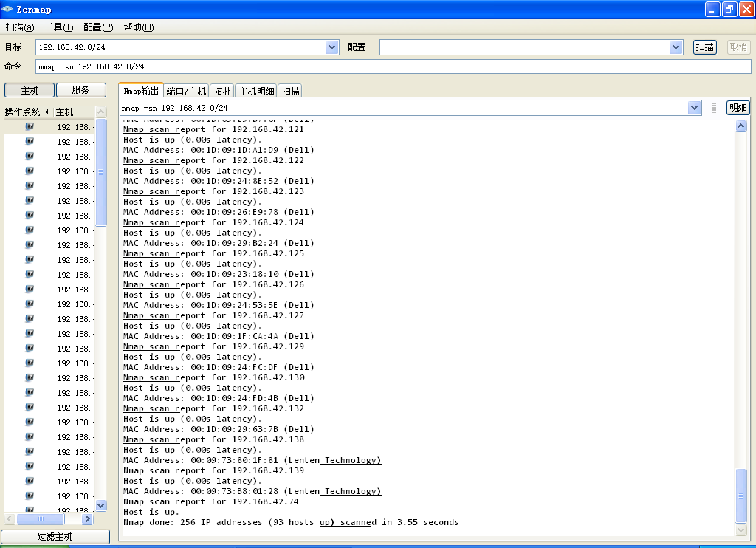Screen dimensions: 756x548
Task: Switch to the 拓扑 topology tab
Action: pyautogui.click(x=222, y=91)
